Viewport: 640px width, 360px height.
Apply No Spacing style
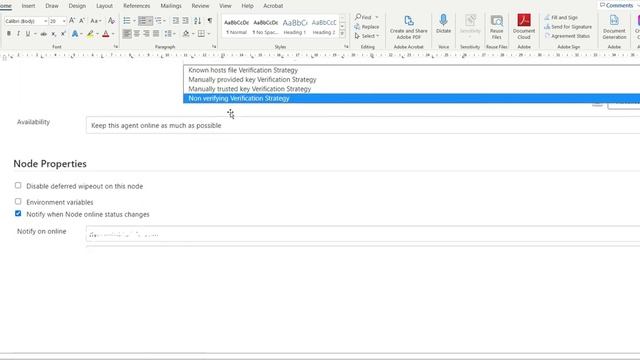coord(265,27)
